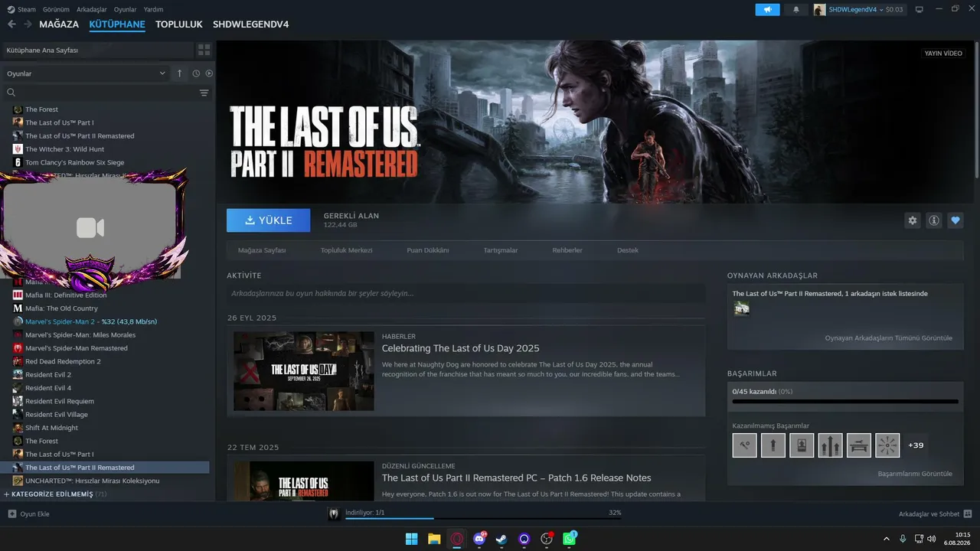This screenshot has width=980, height=551.
Task: Click the achievements progress bar
Action: [x=845, y=401]
